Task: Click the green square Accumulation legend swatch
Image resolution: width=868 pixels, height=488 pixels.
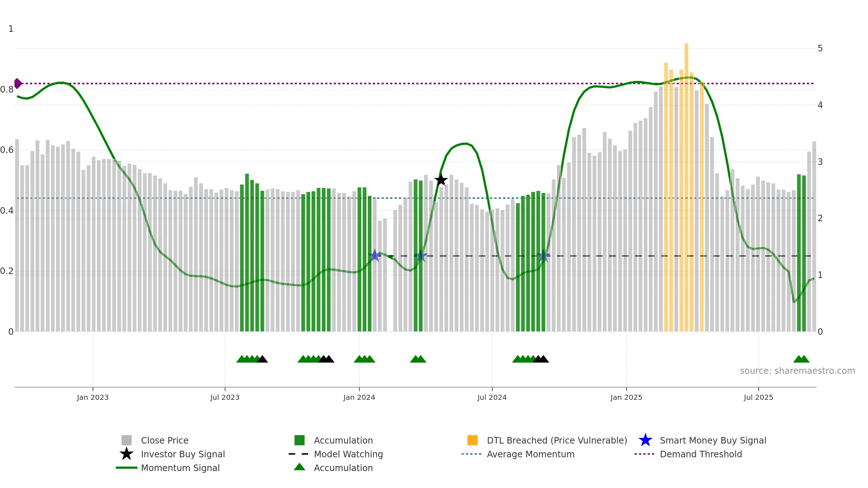Action: coord(299,440)
